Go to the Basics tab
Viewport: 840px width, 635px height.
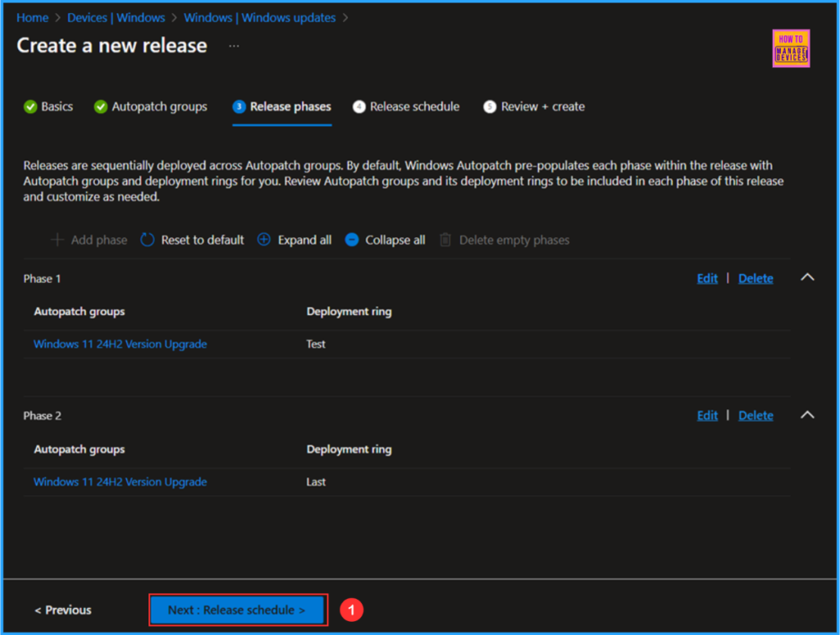[x=48, y=107]
